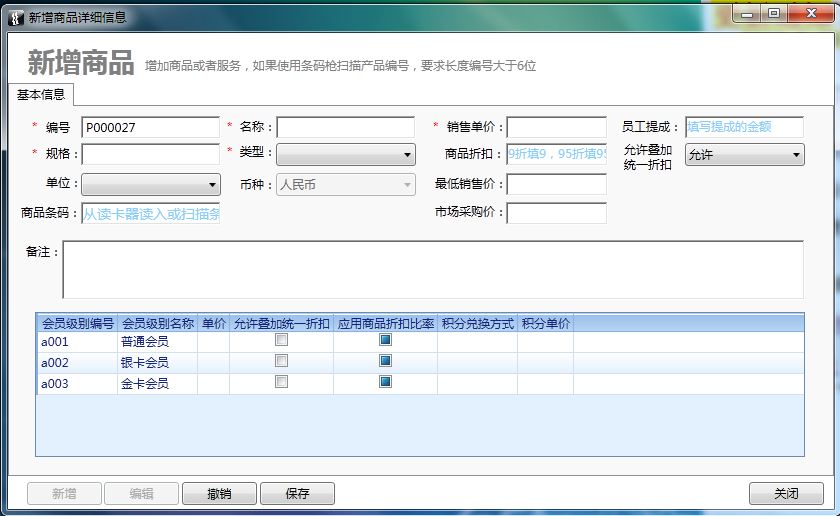
Task: Toggle 应用商品折扣比率 for 金卡会员 row
Action: coord(385,382)
